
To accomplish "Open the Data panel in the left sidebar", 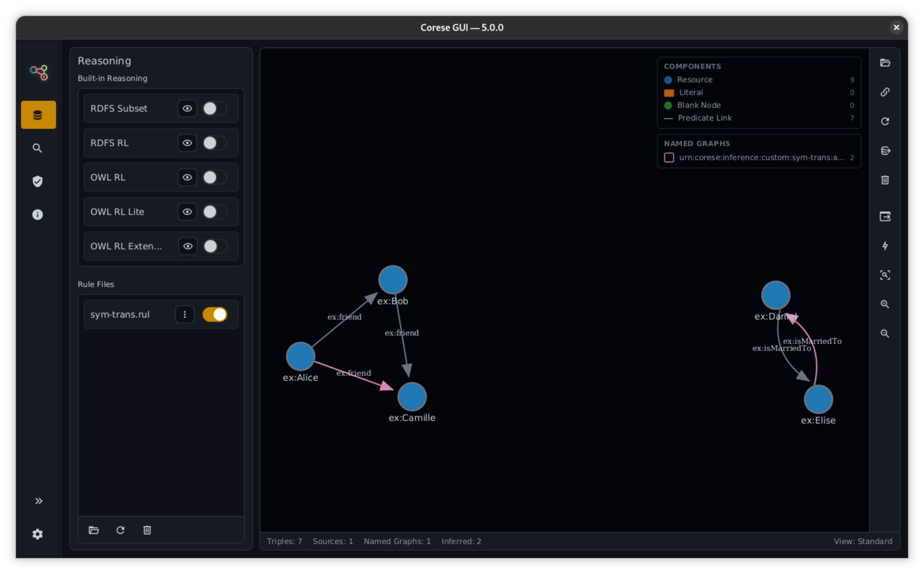I will tap(38, 114).
